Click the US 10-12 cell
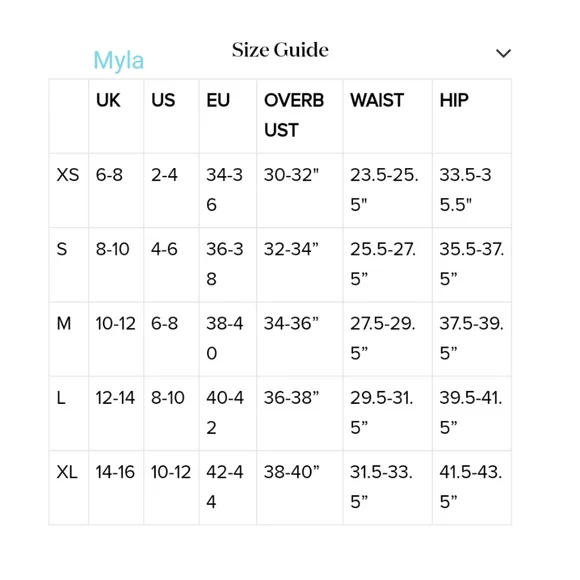Screen dimensions: 580x580 tap(171, 472)
